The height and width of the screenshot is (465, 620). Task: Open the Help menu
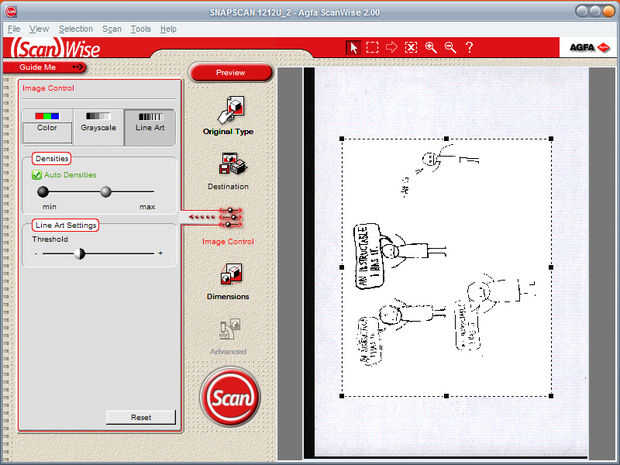(168, 29)
